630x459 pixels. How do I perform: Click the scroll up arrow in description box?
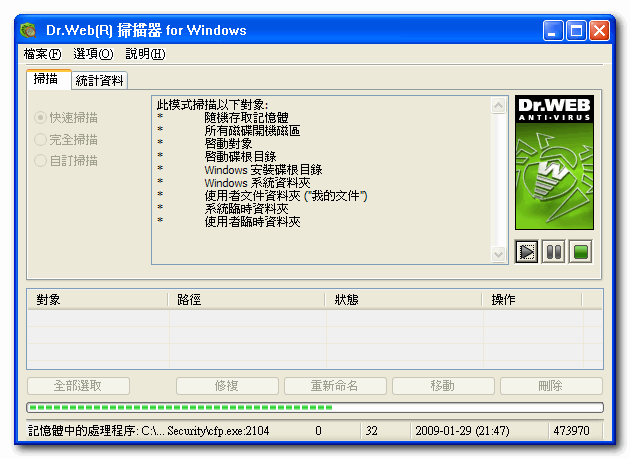point(498,106)
